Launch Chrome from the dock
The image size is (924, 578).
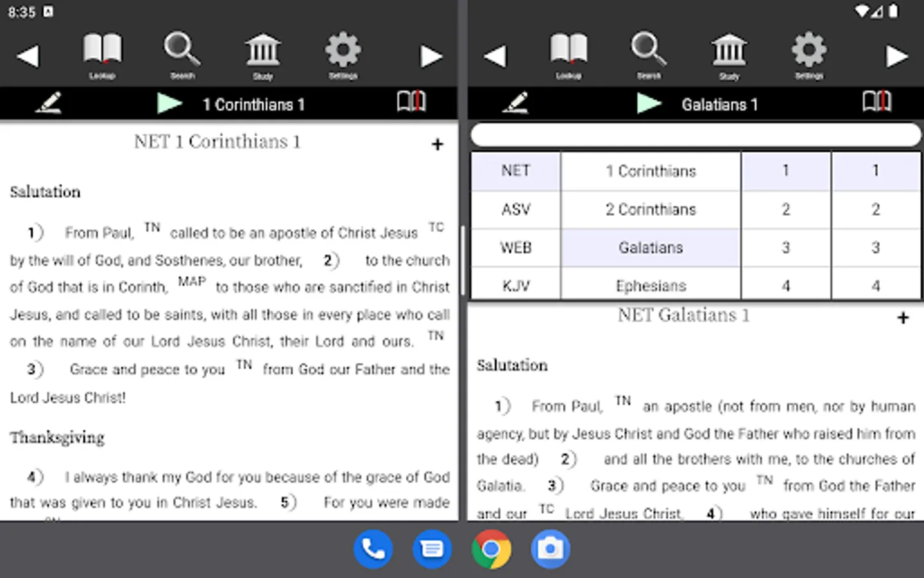coord(491,549)
